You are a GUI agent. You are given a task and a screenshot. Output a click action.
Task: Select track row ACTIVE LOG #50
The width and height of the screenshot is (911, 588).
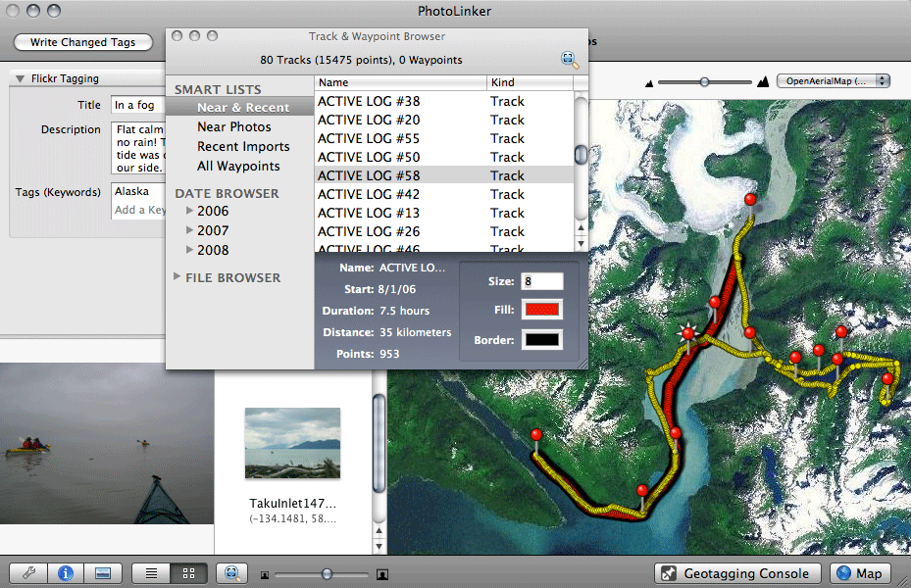(444, 158)
